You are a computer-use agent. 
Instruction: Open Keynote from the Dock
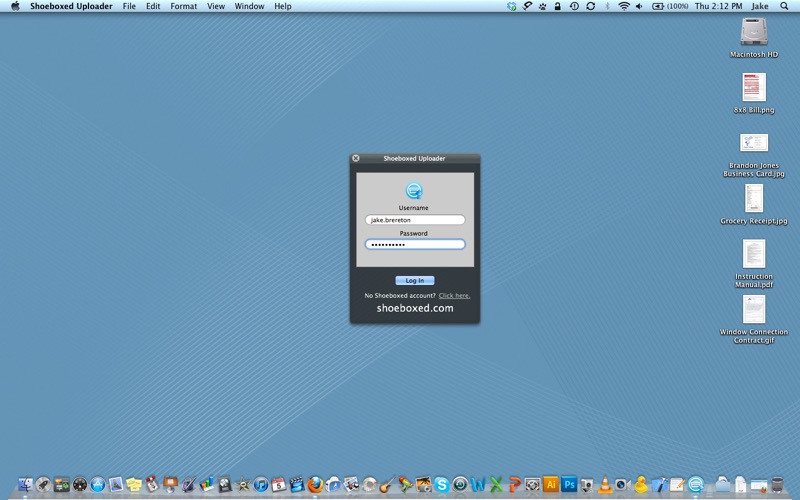tap(170, 484)
